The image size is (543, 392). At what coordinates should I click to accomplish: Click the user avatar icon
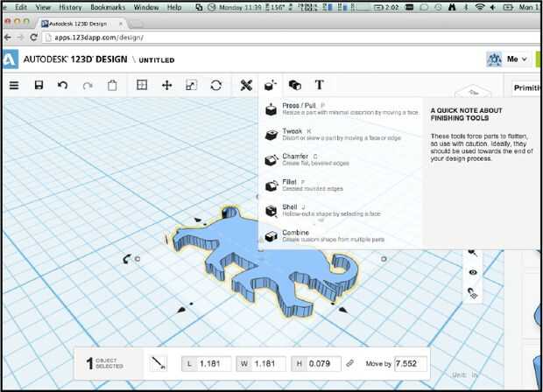pos(494,59)
